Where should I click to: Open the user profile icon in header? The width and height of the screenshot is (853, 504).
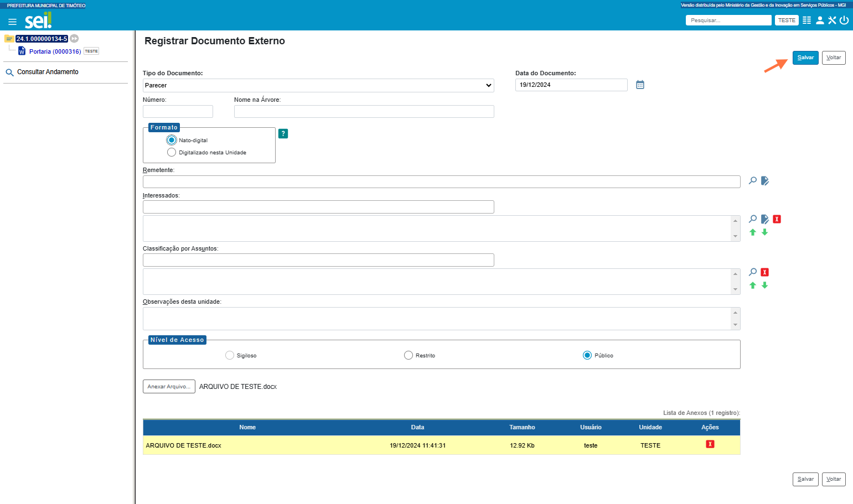pyautogui.click(x=820, y=20)
